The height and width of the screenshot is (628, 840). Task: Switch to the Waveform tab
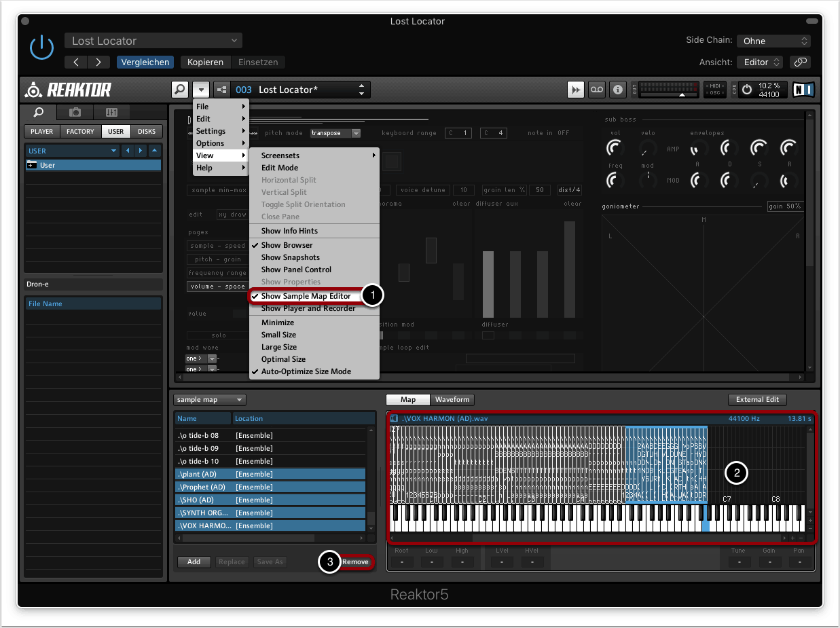[x=452, y=399]
